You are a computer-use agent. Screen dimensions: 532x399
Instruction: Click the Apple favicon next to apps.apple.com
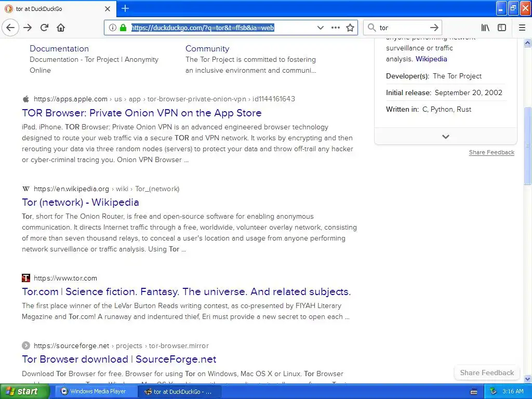tap(26, 99)
